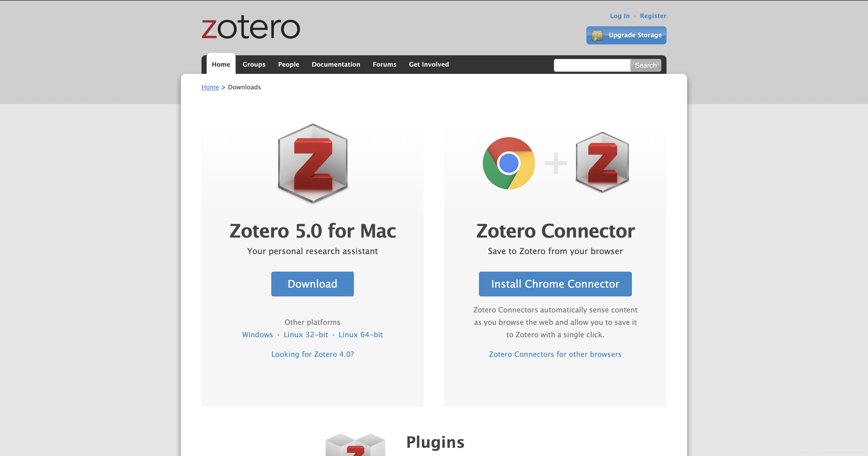Screen dimensions: 868x456
Task: Open the Home navigation tab
Action: click(x=221, y=64)
